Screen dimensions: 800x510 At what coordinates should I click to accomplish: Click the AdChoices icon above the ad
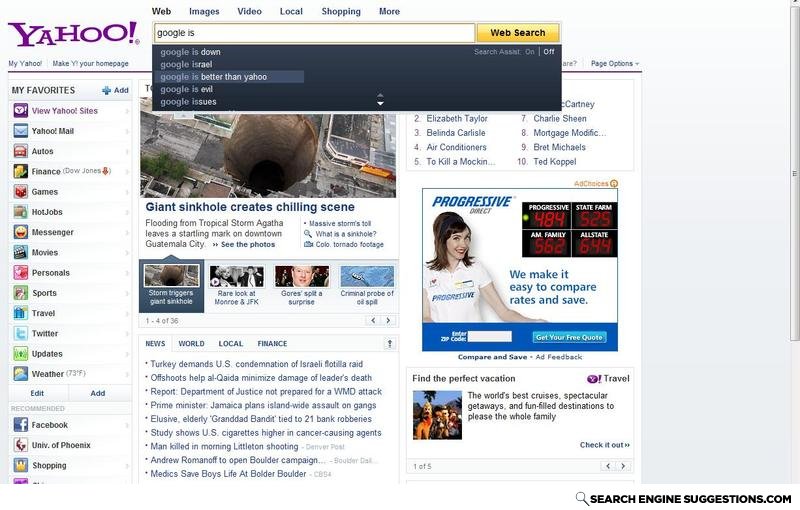pyautogui.click(x=614, y=184)
